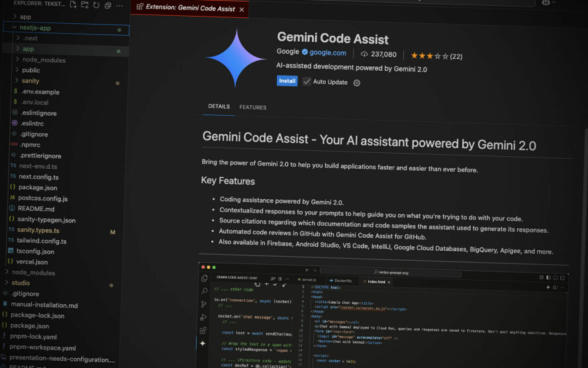Screen dimensions: 588x368
Task: Open the tailwind.config.ts file
Action: tap(42, 241)
